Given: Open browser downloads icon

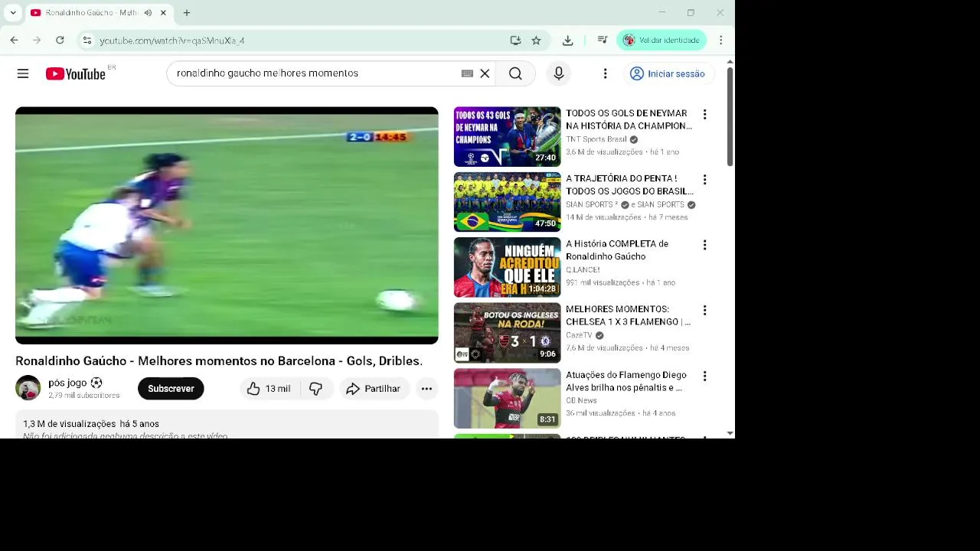Looking at the screenshot, I should click(x=567, y=41).
